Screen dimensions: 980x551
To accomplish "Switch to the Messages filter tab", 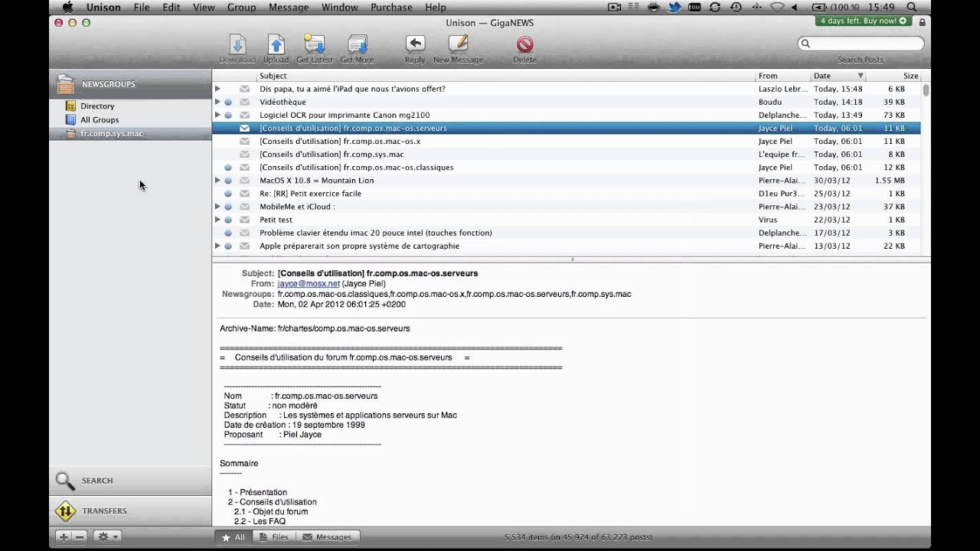I will 328,537.
